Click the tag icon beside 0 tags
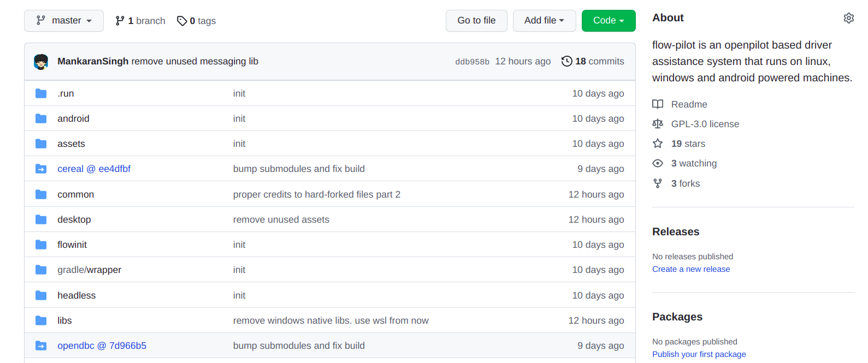Image resolution: width=868 pixels, height=363 pixels. [x=182, y=21]
